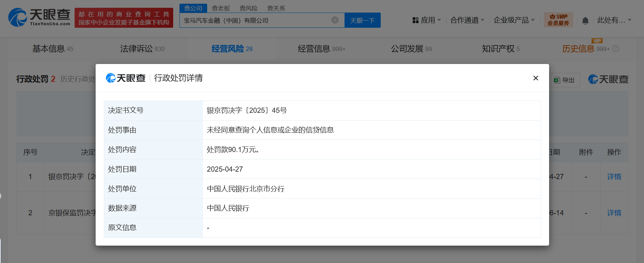Clear the company search box text

[x=335, y=20]
